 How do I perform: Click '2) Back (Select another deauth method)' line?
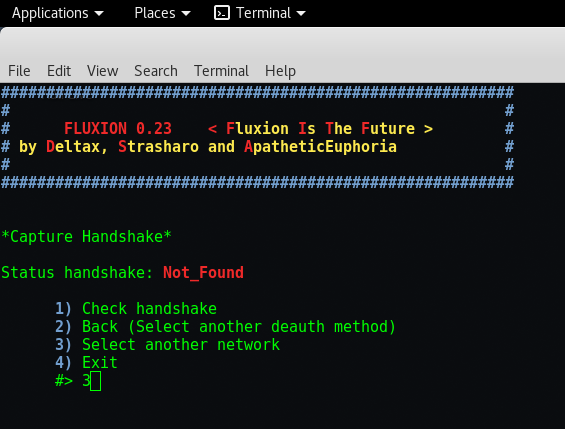click(226, 327)
